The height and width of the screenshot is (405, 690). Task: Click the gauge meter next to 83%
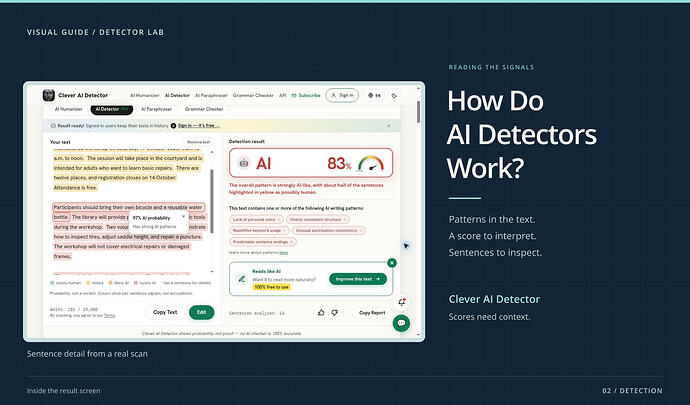[371, 163]
